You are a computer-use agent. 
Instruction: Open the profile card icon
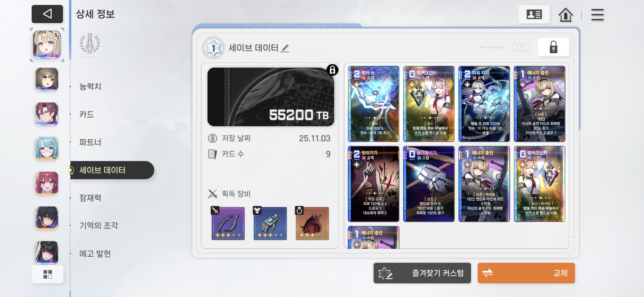click(x=534, y=14)
